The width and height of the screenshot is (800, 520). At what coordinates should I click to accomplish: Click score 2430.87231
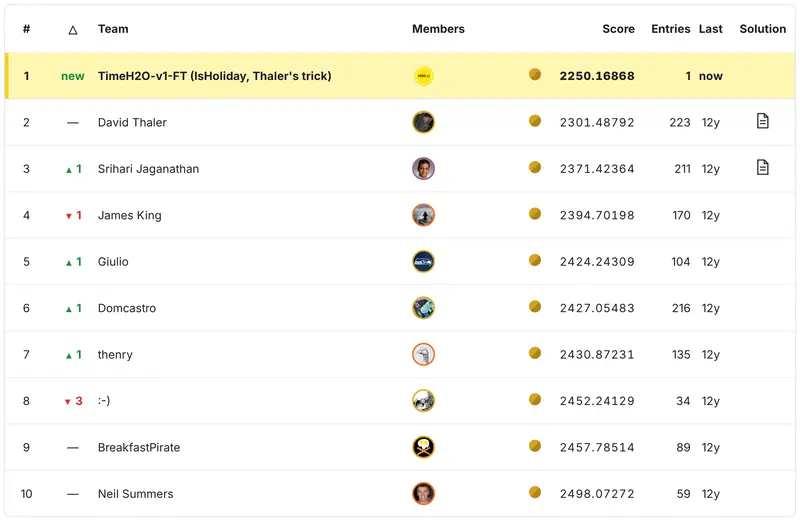(x=597, y=355)
